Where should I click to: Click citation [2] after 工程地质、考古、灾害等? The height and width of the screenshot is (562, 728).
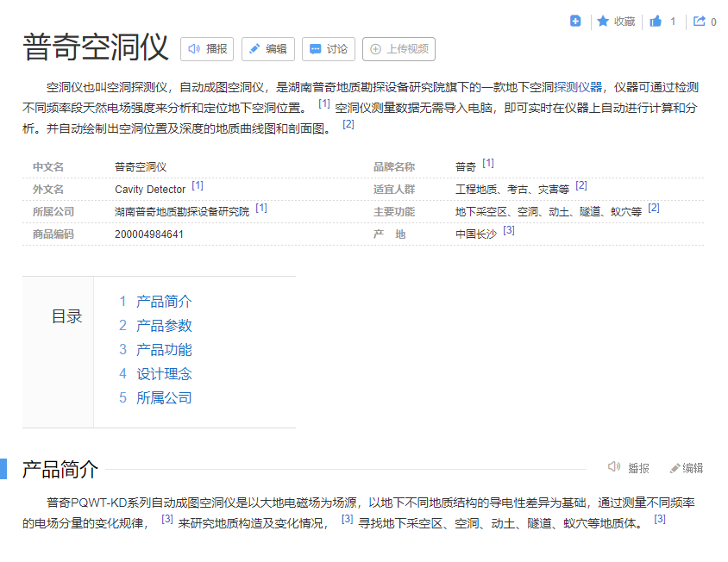tap(581, 185)
